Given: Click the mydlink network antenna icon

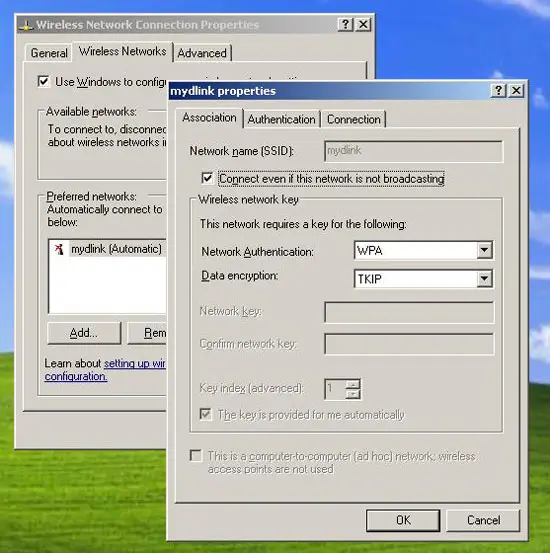Looking at the screenshot, I should [x=59, y=249].
